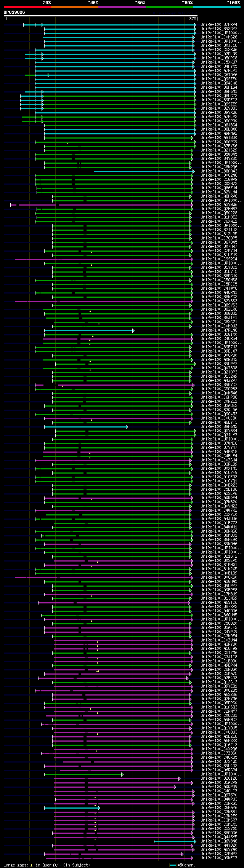Open hit UniRef100_C0HG26
Image resolution: width=244 pixels, height=868 pixels.
(219, 37)
